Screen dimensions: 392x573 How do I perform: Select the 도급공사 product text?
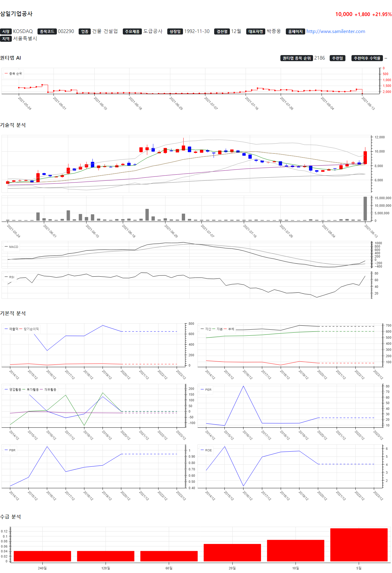click(153, 31)
